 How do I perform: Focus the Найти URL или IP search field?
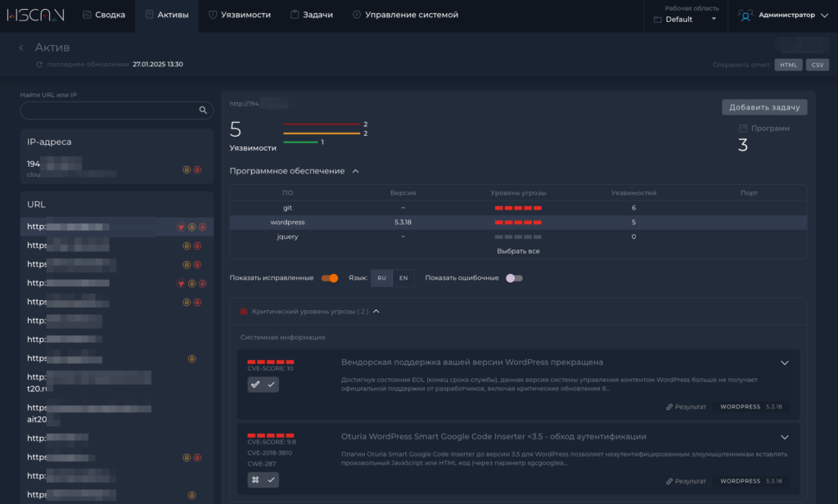(x=116, y=110)
